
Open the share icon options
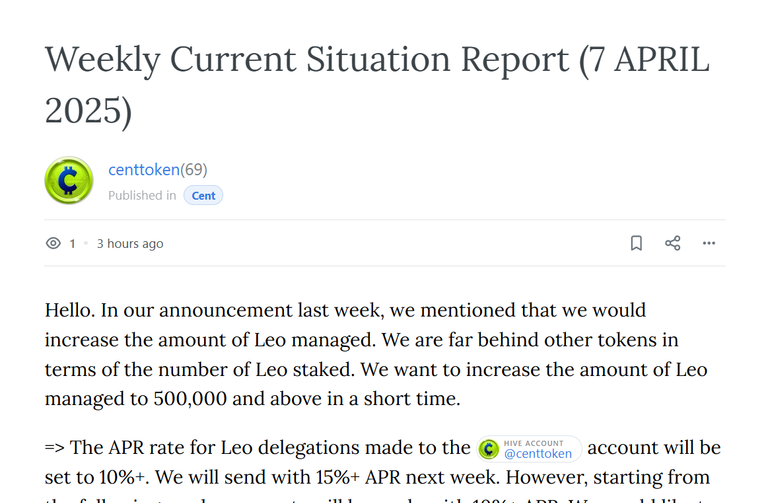(x=672, y=243)
